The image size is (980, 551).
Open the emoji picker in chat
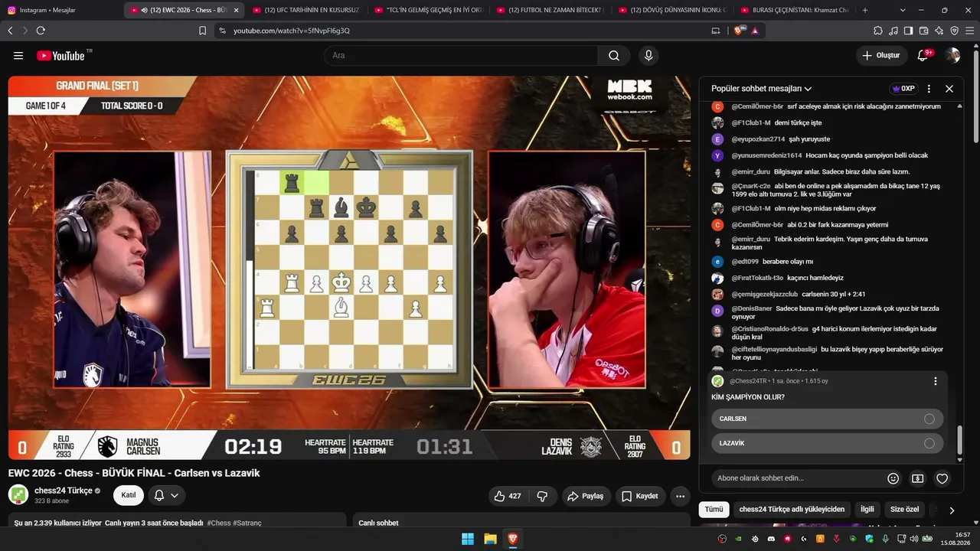(893, 478)
